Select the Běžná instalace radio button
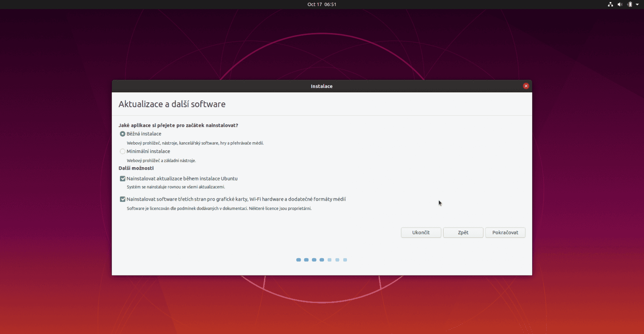 click(122, 134)
